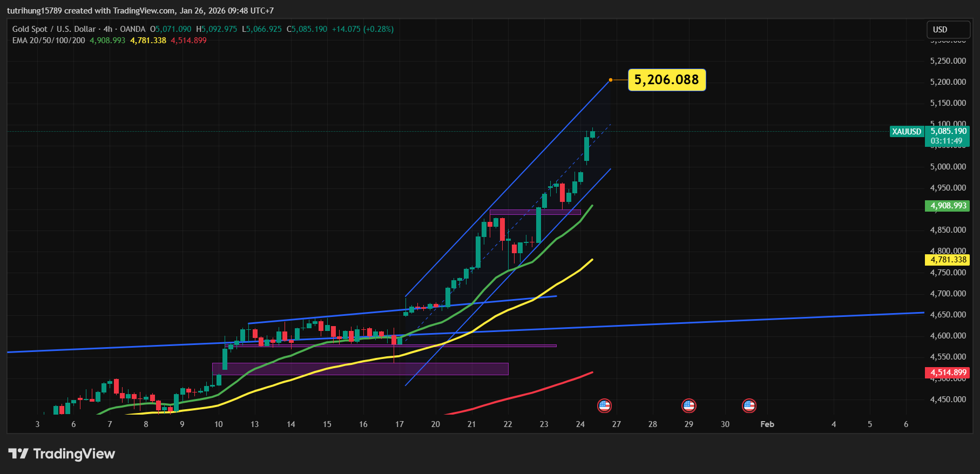980x474 pixels.
Task: Click the 5,200.000 level on price scale
Action: (x=948, y=82)
